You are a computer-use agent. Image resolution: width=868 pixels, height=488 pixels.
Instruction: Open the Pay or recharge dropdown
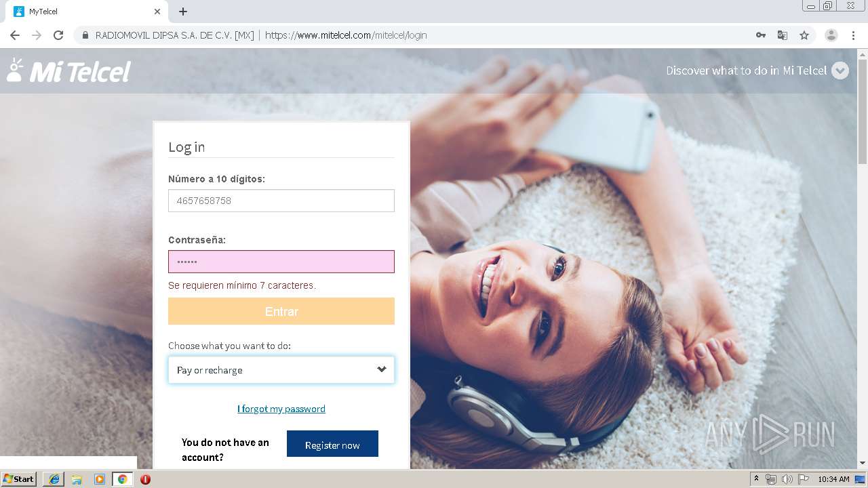281,370
